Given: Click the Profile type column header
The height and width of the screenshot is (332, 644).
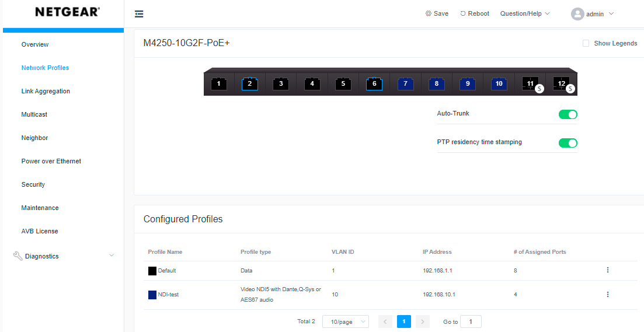Looking at the screenshot, I should [x=256, y=252].
